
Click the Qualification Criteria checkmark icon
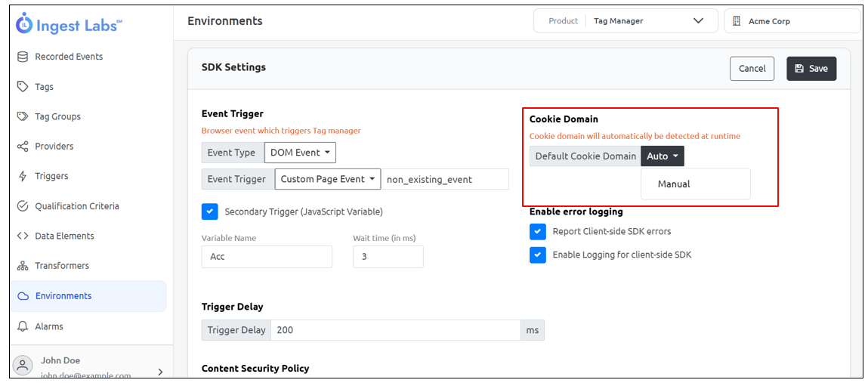pos(23,206)
